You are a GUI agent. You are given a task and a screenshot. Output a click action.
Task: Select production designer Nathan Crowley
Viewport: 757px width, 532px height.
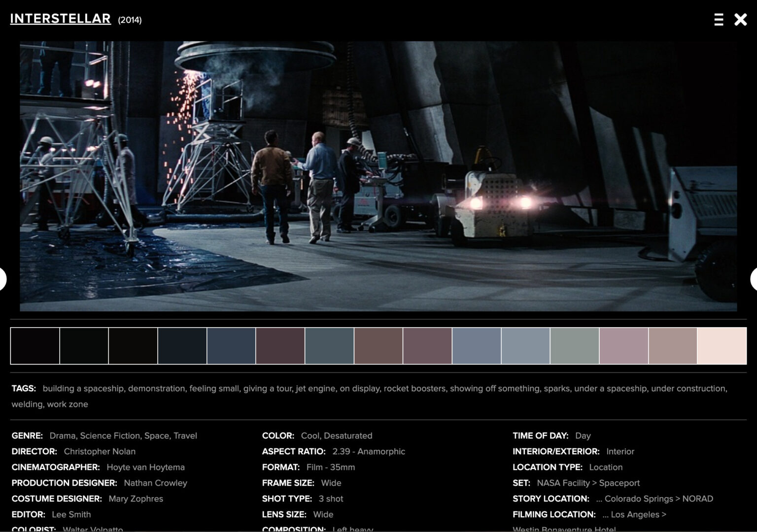point(155,483)
